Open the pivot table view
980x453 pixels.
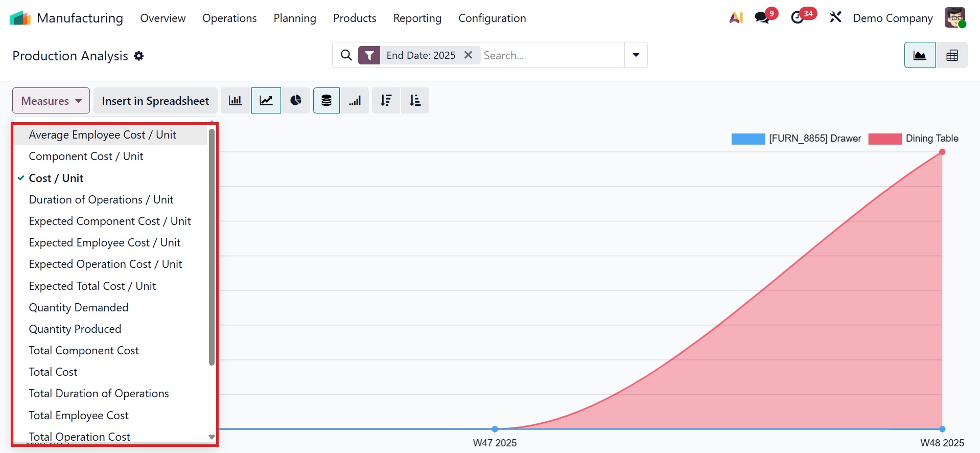(x=952, y=55)
